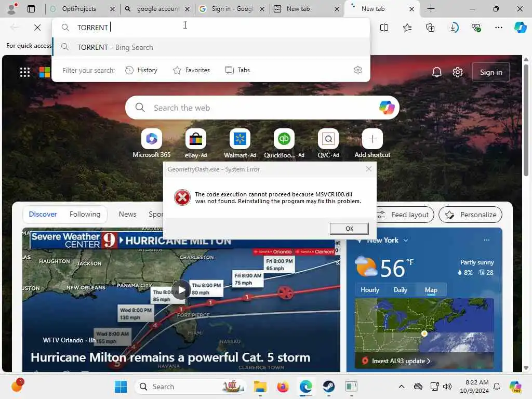This screenshot has height=399, width=532.
Task: Open the Copilot sidebar icon
Action: (x=520, y=28)
